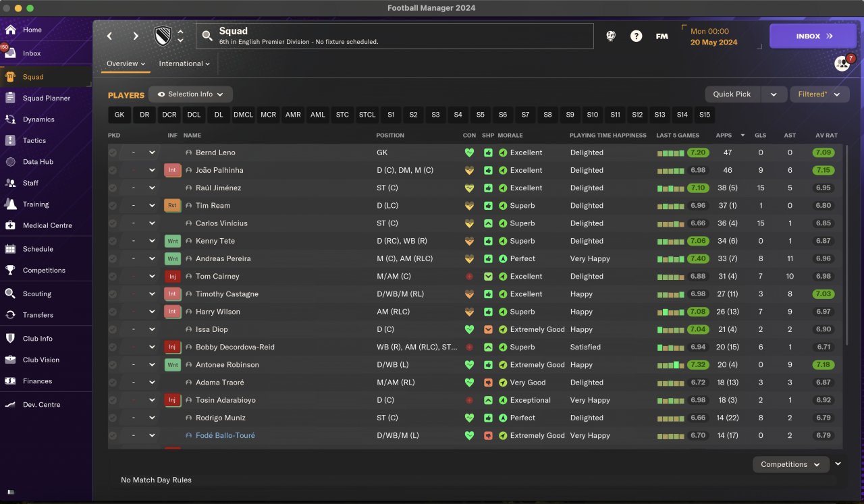Open the Filtered dropdown

[819, 94]
